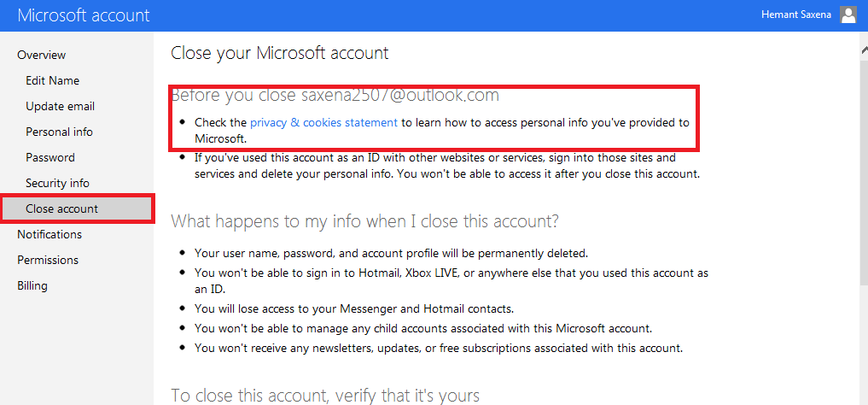Click the scrollbar up arrow
The width and height of the screenshot is (868, 405).
[863, 50]
